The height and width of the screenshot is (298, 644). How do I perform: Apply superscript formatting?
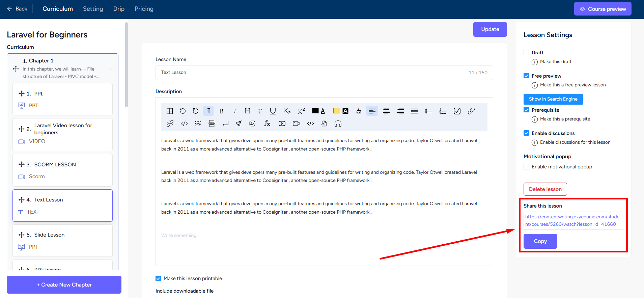point(301,111)
